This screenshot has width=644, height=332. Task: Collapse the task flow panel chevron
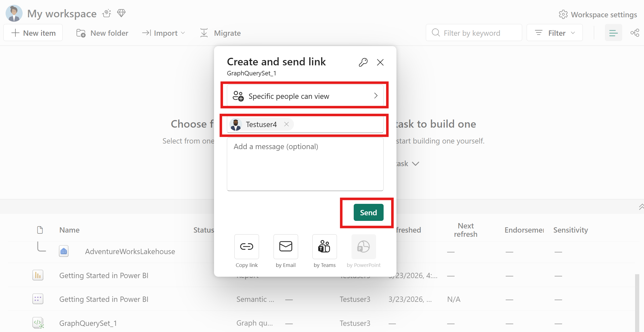click(641, 207)
